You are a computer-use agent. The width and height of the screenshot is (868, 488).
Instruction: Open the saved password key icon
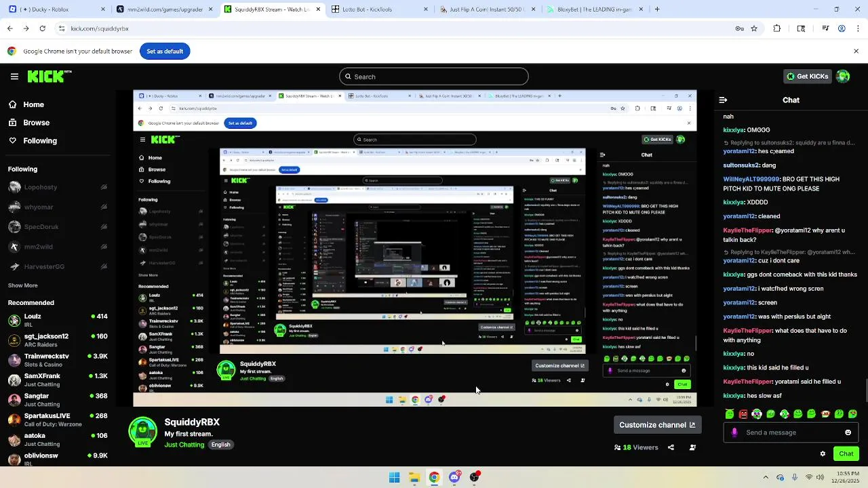point(739,28)
